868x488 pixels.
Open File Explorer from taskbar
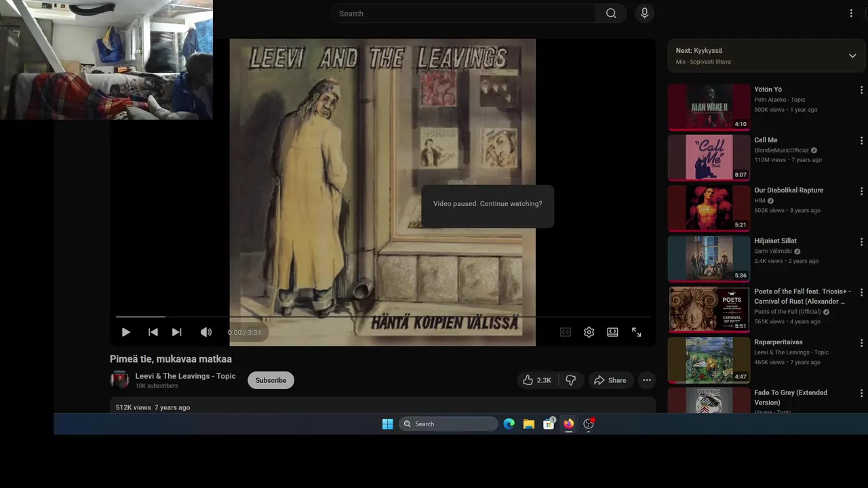[529, 424]
